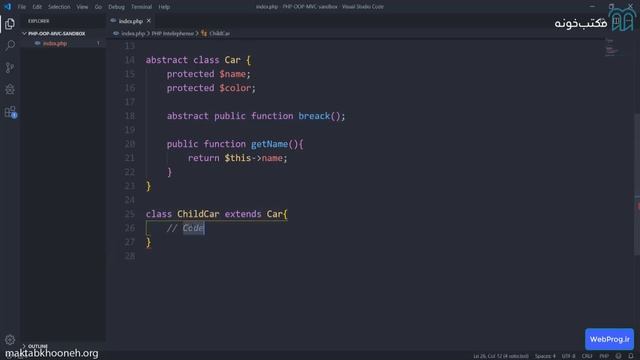Open the Extensions view icon
This screenshot has width=640, height=360.
(10, 111)
